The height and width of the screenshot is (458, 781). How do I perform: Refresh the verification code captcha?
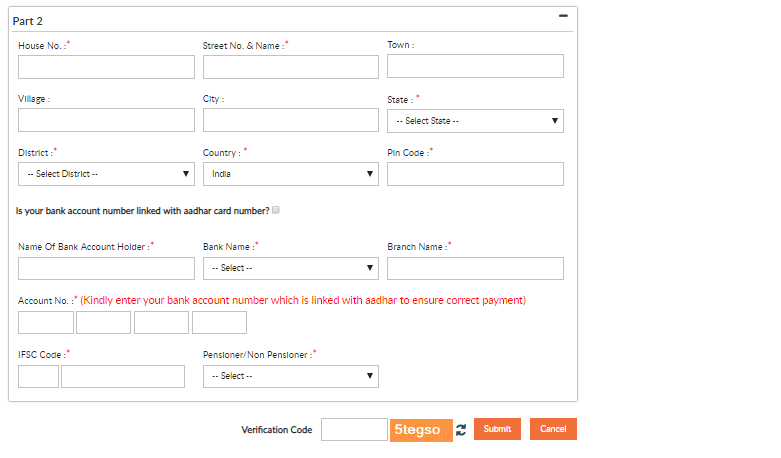(x=461, y=430)
